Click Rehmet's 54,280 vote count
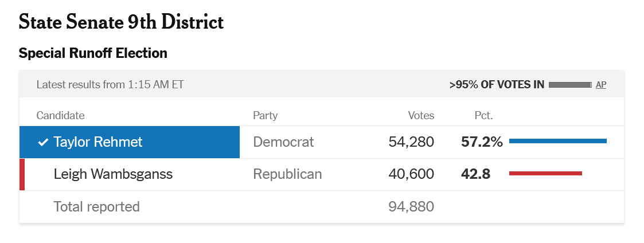The width and height of the screenshot is (644, 243). [x=411, y=142]
